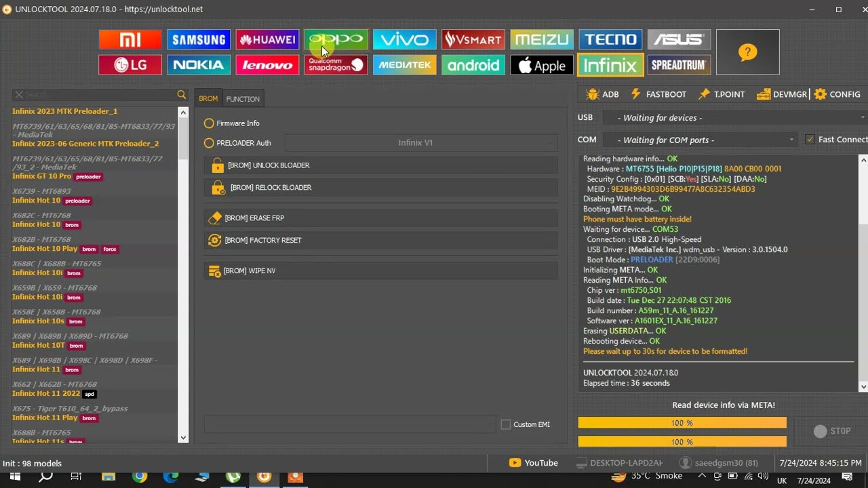
Task: Open the Infinix V1 preloader dropdown
Action: pyautogui.click(x=421, y=143)
